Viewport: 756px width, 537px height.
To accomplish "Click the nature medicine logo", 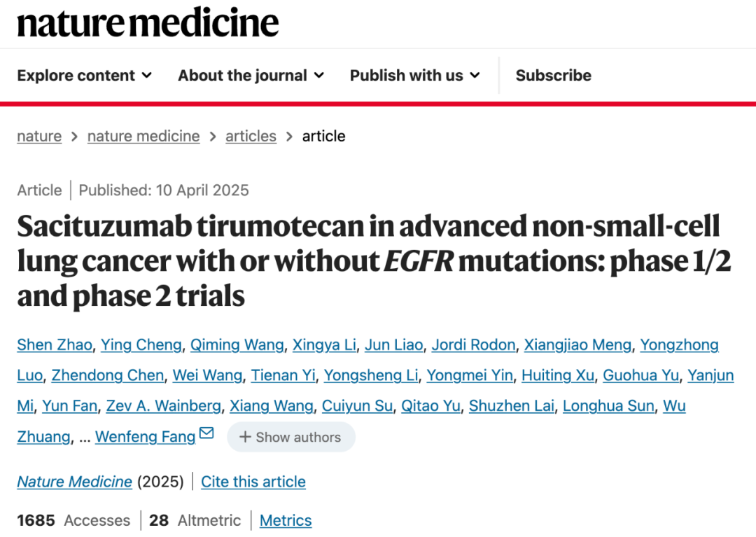I will (x=148, y=23).
